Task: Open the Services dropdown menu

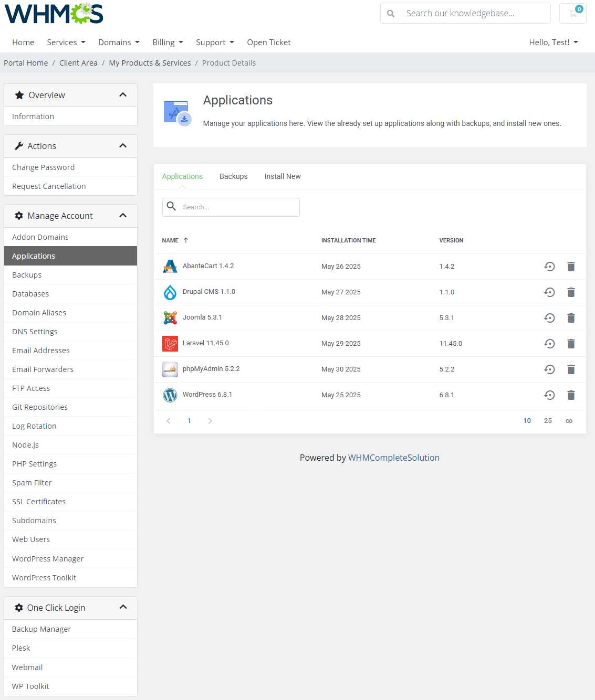Action: 66,43
